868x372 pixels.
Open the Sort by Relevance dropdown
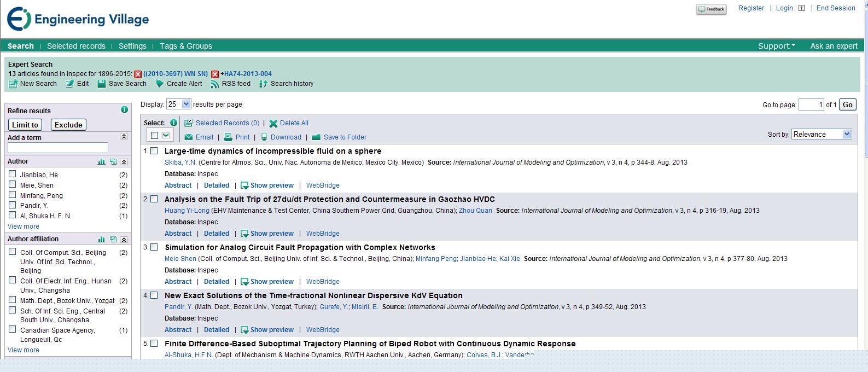tap(822, 134)
